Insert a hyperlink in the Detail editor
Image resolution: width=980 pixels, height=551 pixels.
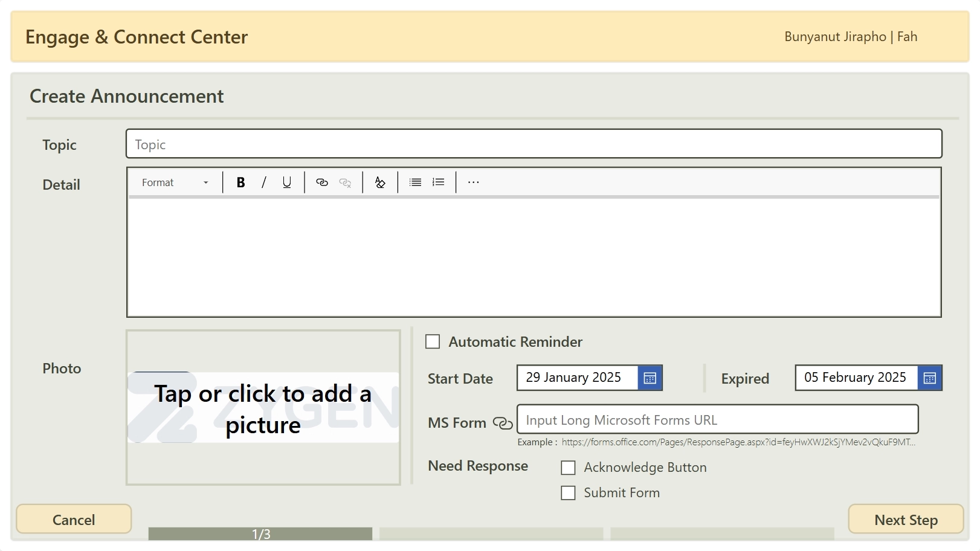tap(322, 182)
